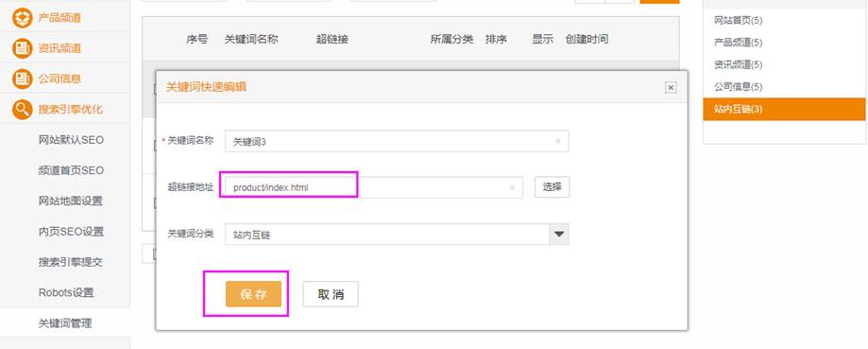Open 网站地图设置 menu item
The width and height of the screenshot is (868, 349).
click(x=70, y=201)
